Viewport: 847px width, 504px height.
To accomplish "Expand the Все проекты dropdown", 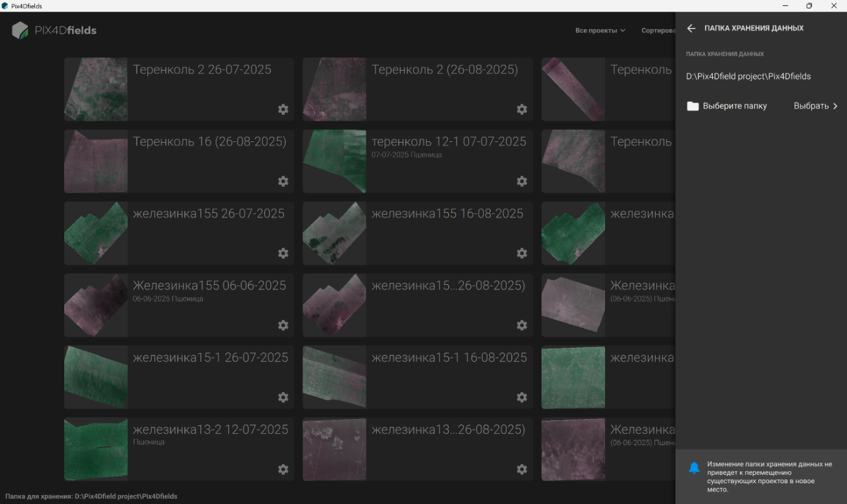I will [x=601, y=30].
